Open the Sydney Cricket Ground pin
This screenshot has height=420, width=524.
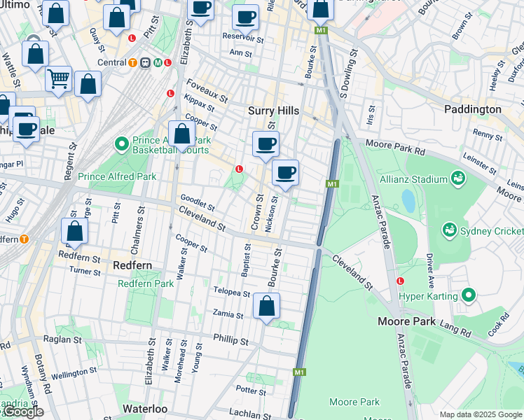(x=450, y=230)
